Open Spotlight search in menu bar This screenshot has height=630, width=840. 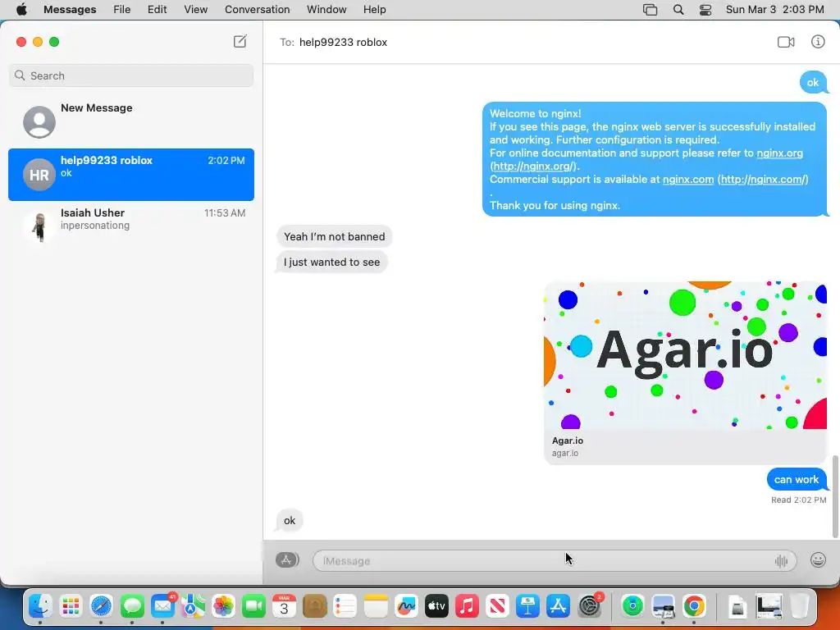tap(678, 10)
